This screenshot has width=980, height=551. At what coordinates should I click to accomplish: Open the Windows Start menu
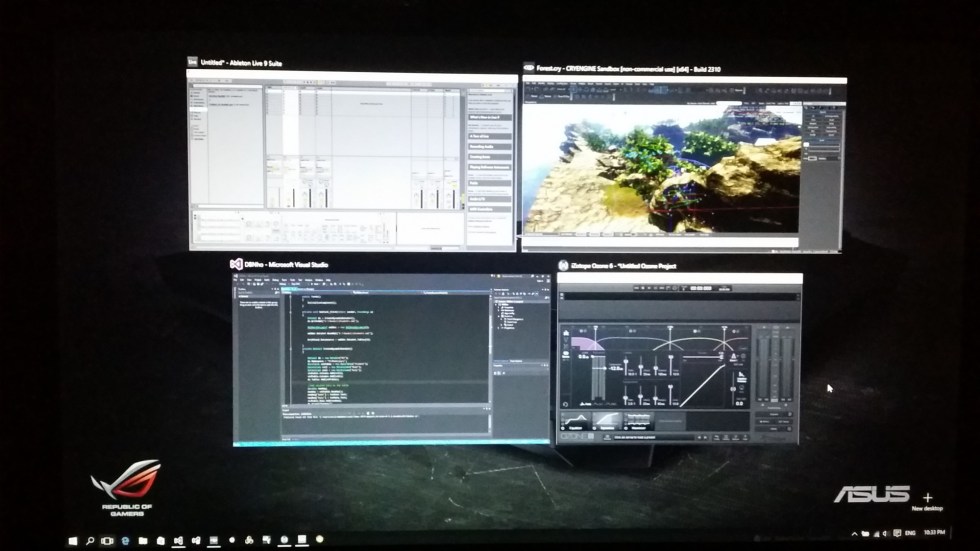[73, 541]
